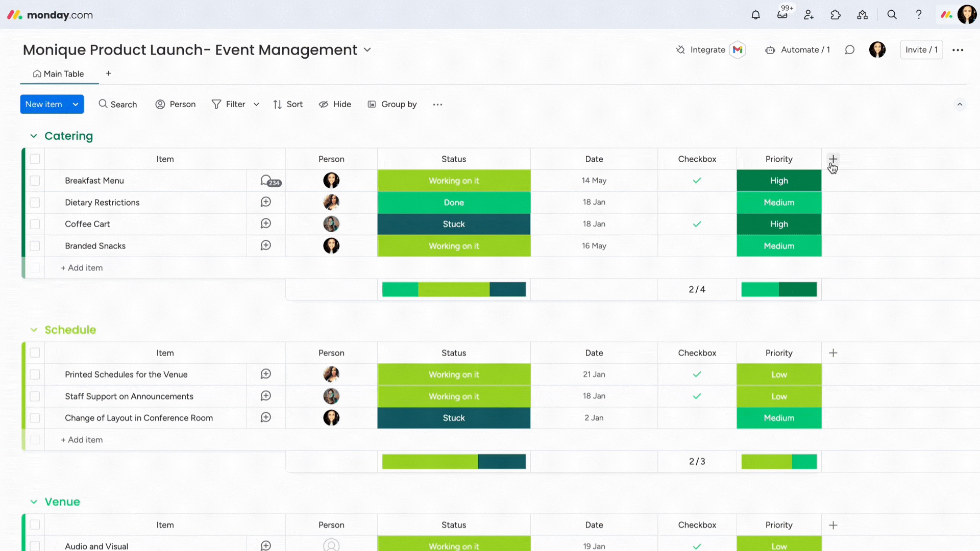Click the monday.com logo
Screen dimensions: 980x551
(x=50, y=15)
